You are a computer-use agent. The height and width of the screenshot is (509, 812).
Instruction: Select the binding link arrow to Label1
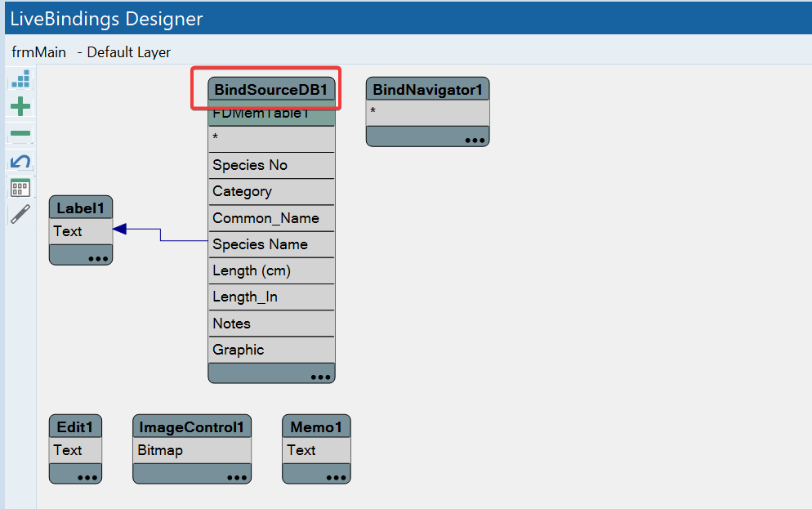coord(160,235)
